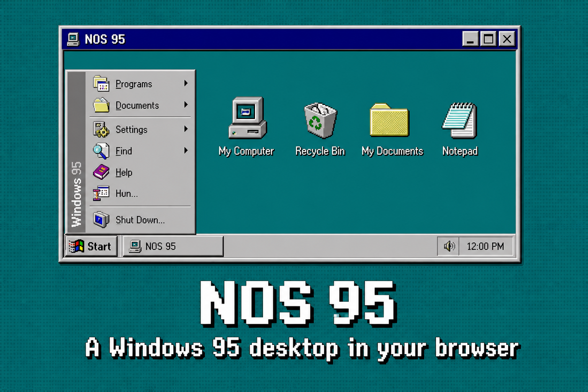Screen dimensions: 588x392
Task: Select Documents in the Start menu
Action: coord(140,105)
